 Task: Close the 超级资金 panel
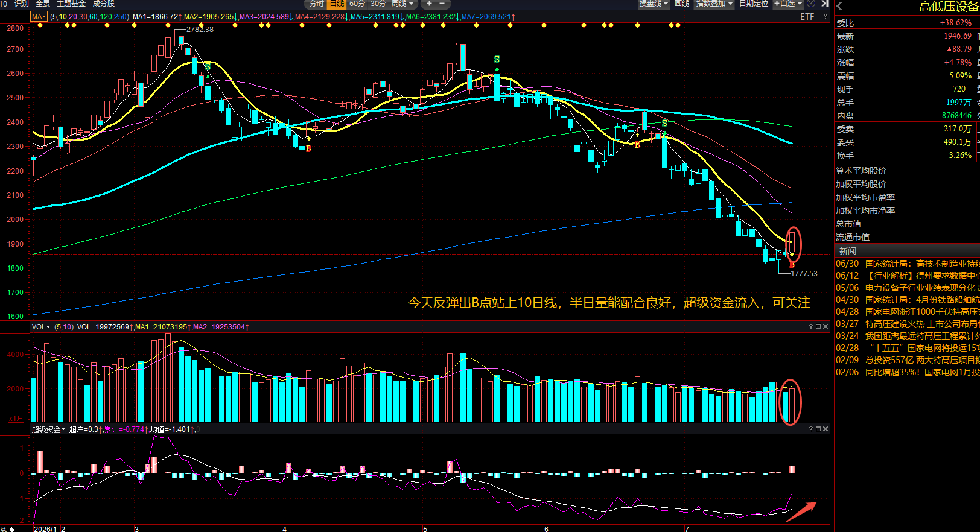(826, 429)
